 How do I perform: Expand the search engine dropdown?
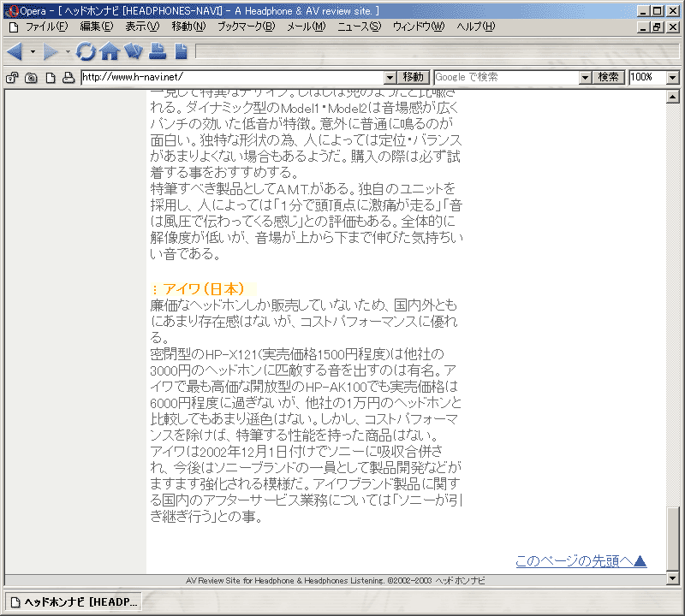(586, 78)
